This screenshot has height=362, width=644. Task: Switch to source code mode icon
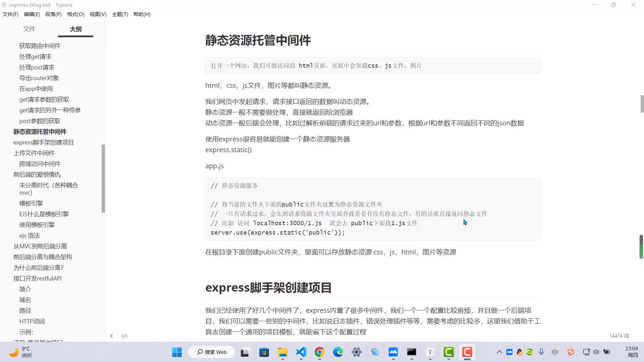124,336
